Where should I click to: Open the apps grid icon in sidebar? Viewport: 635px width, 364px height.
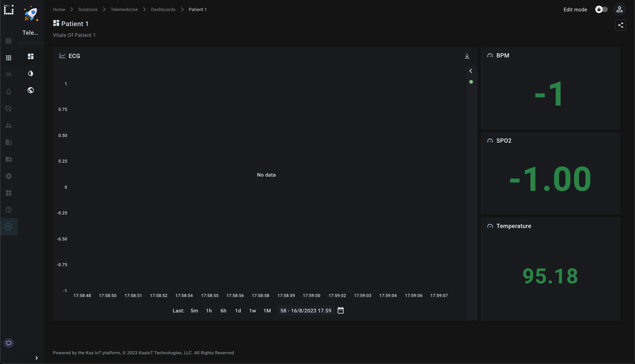click(x=9, y=58)
